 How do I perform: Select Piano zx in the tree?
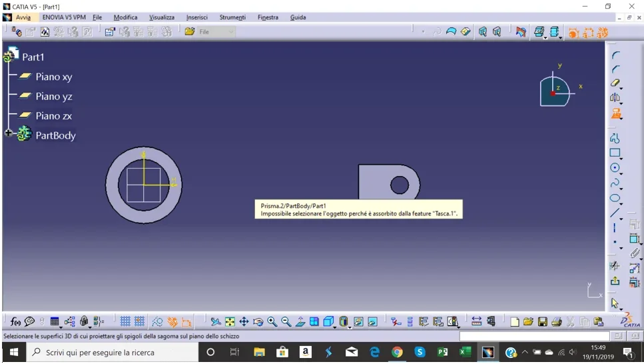54,116
